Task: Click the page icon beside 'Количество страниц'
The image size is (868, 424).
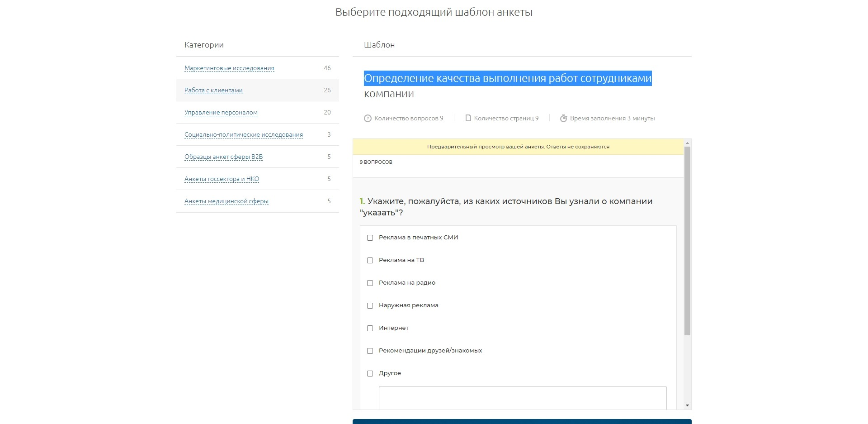Action: (468, 119)
